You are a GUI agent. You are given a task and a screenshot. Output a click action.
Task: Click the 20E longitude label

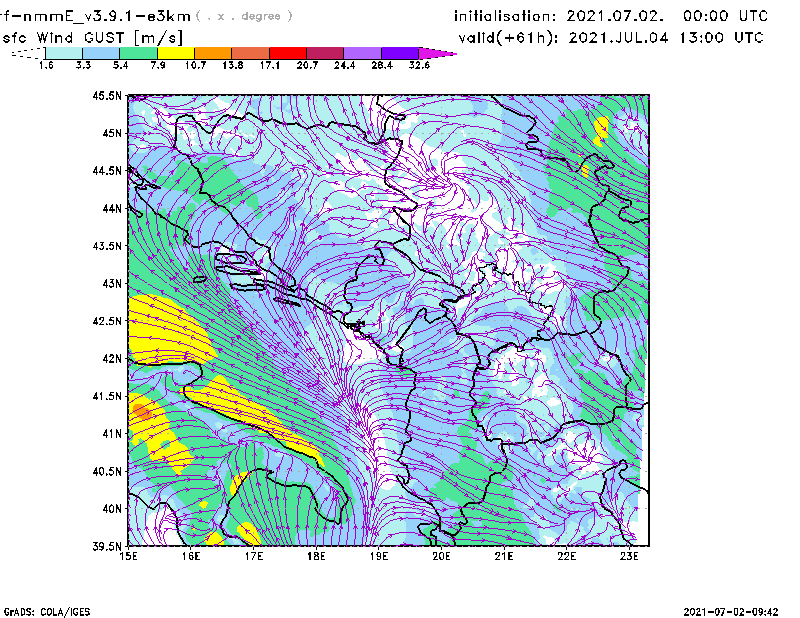tap(441, 556)
